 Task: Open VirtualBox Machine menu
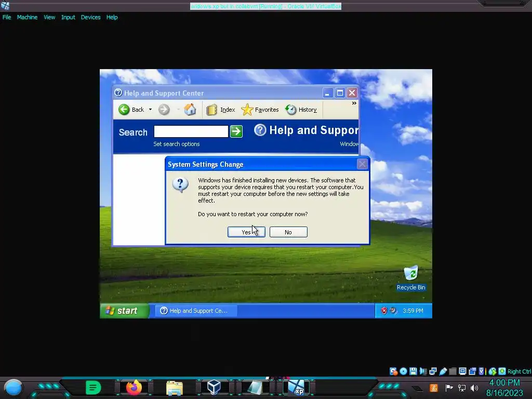(x=27, y=17)
